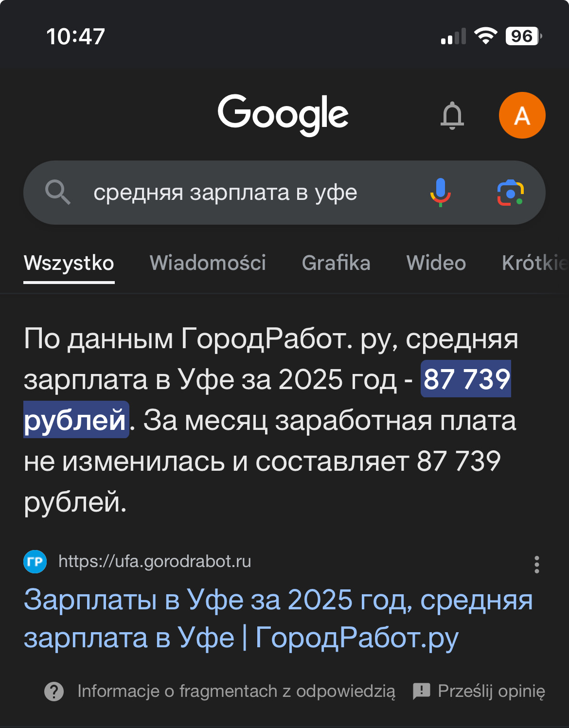
Task: Switch to the Wiadomości tab
Action: pos(208,263)
